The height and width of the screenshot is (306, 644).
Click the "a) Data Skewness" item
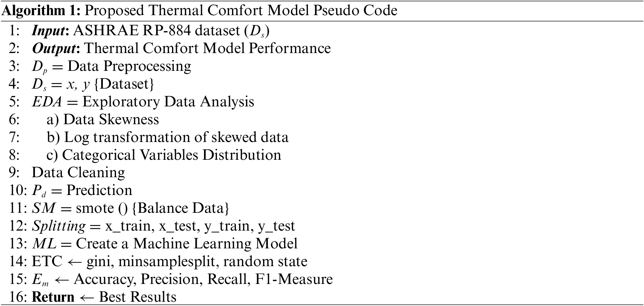click(x=102, y=120)
